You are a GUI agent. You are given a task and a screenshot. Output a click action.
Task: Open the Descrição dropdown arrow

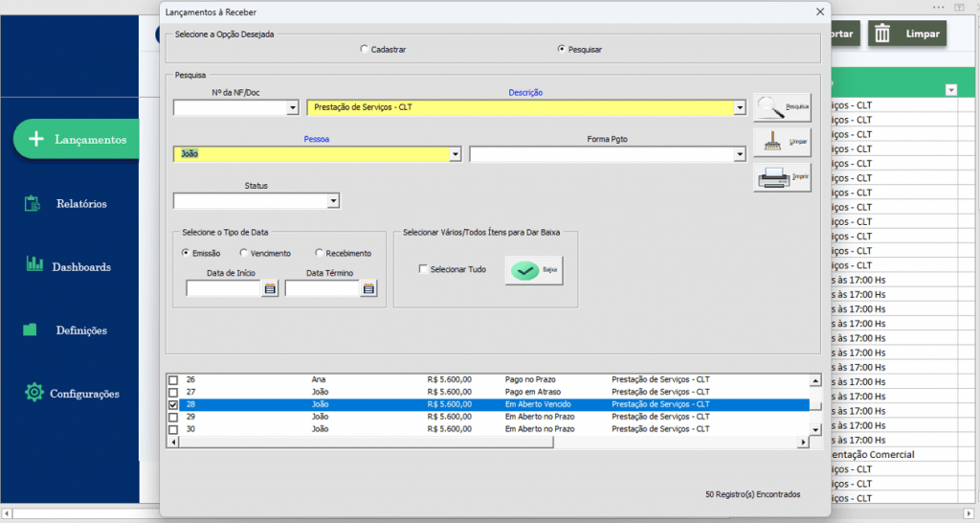click(x=740, y=107)
